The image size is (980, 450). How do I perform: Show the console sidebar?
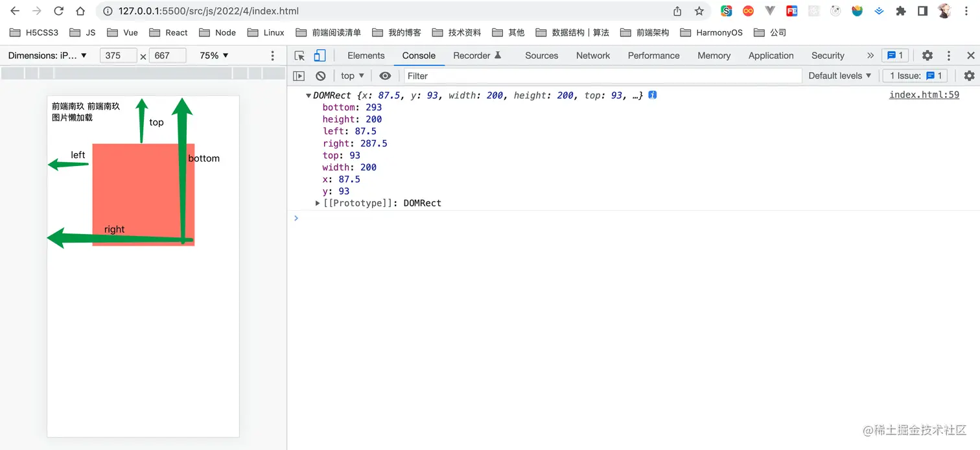(x=299, y=76)
